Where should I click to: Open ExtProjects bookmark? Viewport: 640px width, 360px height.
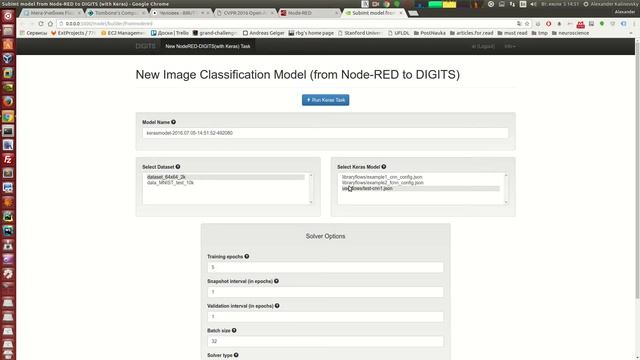click(73, 33)
